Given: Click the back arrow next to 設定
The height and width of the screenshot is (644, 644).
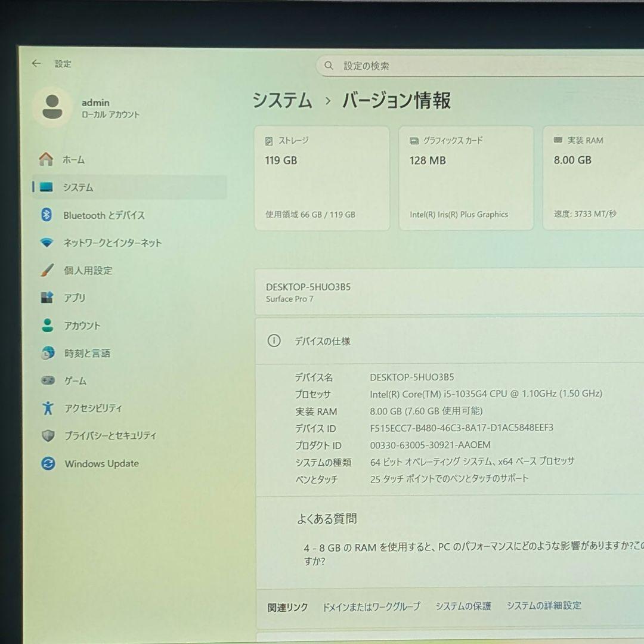Looking at the screenshot, I should [x=36, y=63].
